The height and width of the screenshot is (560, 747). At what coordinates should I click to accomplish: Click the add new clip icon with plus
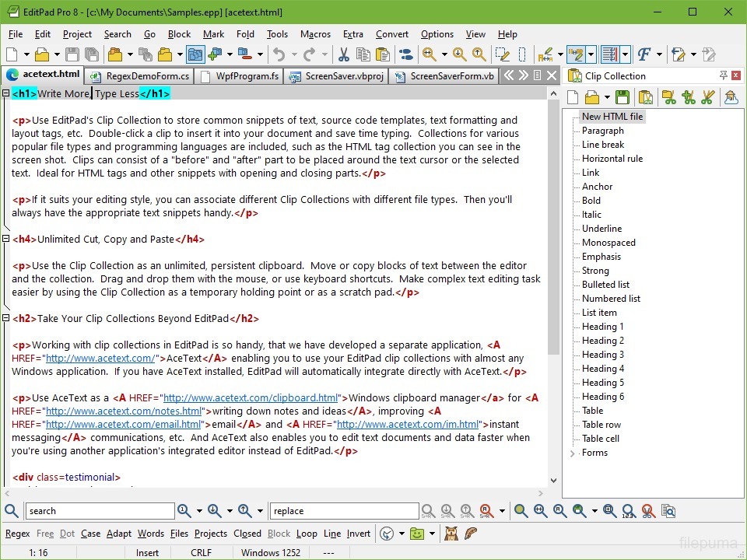pos(688,97)
